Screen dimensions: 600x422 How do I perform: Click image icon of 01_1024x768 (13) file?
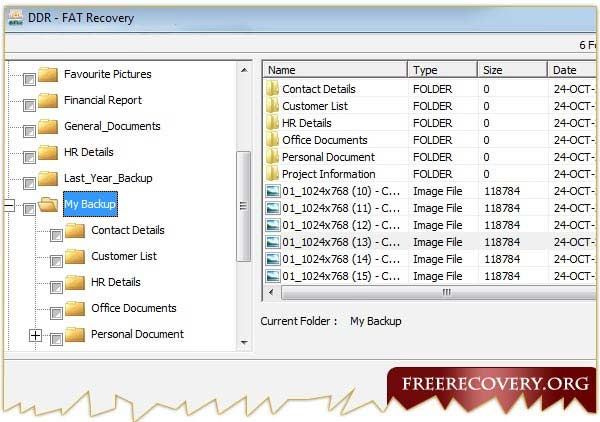pyautogui.click(x=273, y=242)
